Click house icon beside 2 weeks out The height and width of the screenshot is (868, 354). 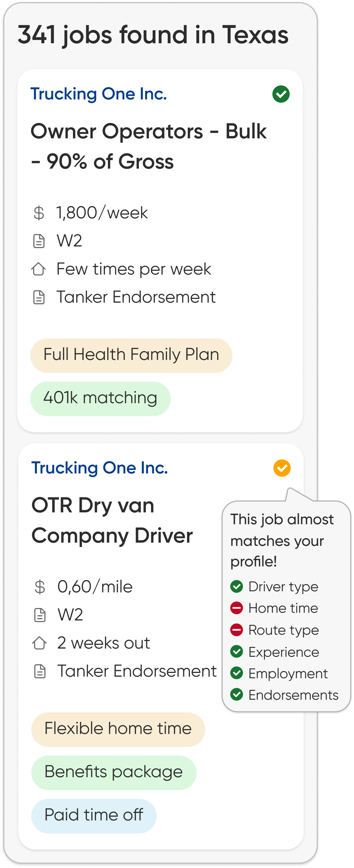[x=39, y=643]
